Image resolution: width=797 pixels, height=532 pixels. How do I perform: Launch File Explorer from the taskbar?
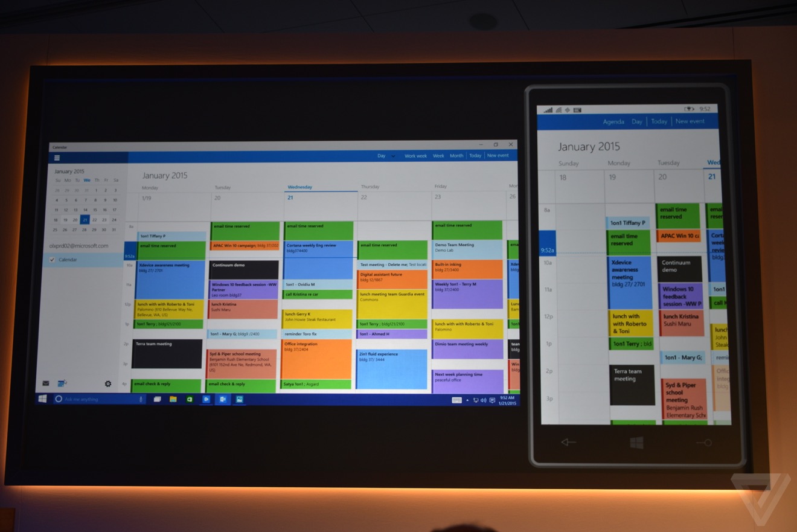click(x=173, y=399)
